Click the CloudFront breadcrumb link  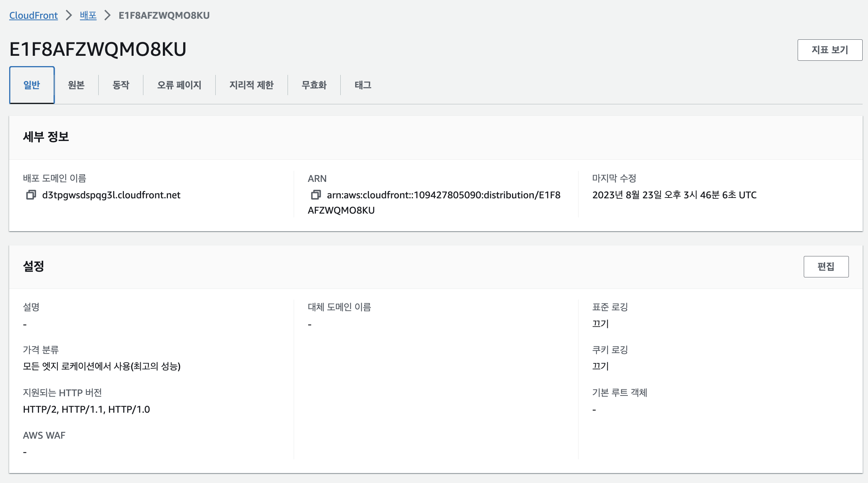[33, 15]
